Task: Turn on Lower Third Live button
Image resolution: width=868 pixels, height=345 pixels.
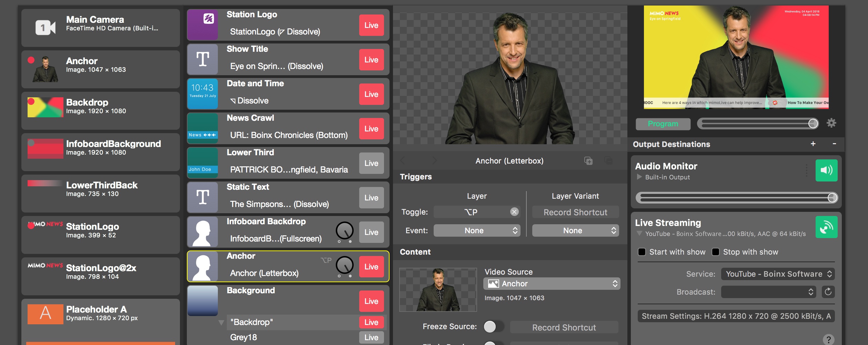Action: 371,163
